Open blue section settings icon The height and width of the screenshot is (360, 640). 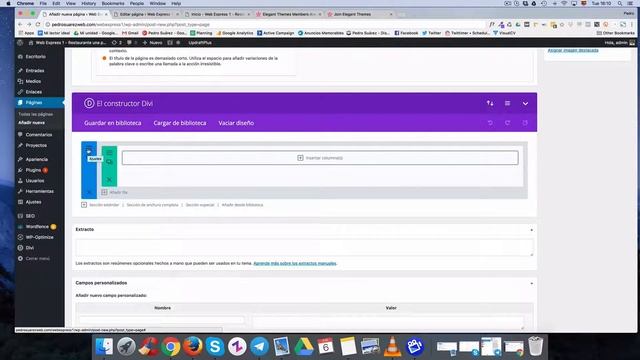click(89, 150)
